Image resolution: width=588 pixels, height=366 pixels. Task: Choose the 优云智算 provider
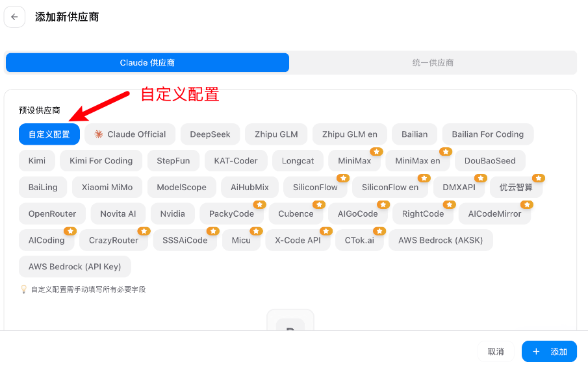pos(516,188)
